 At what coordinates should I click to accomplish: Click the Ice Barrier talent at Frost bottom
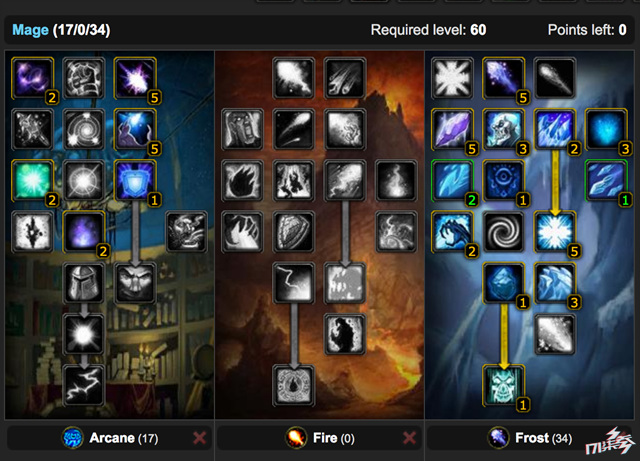503,385
